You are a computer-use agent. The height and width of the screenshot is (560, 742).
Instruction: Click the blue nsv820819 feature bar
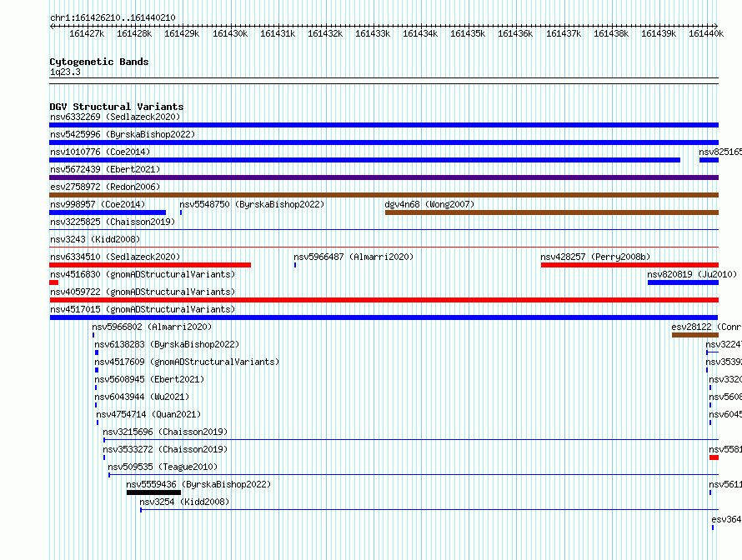[683, 282]
